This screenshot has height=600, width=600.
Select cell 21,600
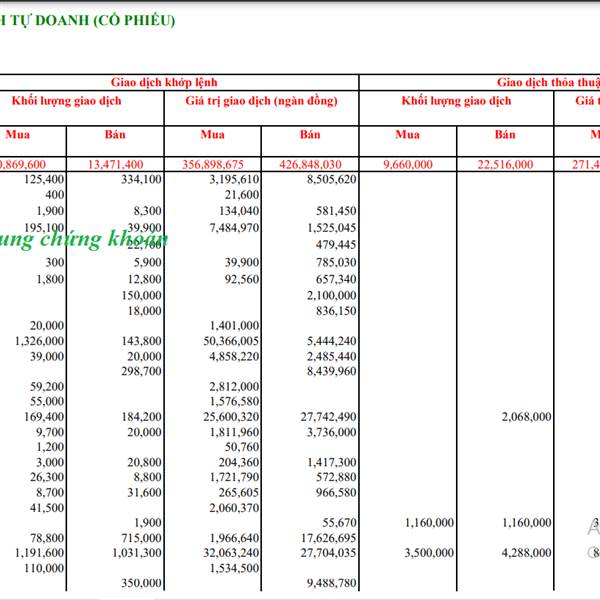pyautogui.click(x=242, y=195)
